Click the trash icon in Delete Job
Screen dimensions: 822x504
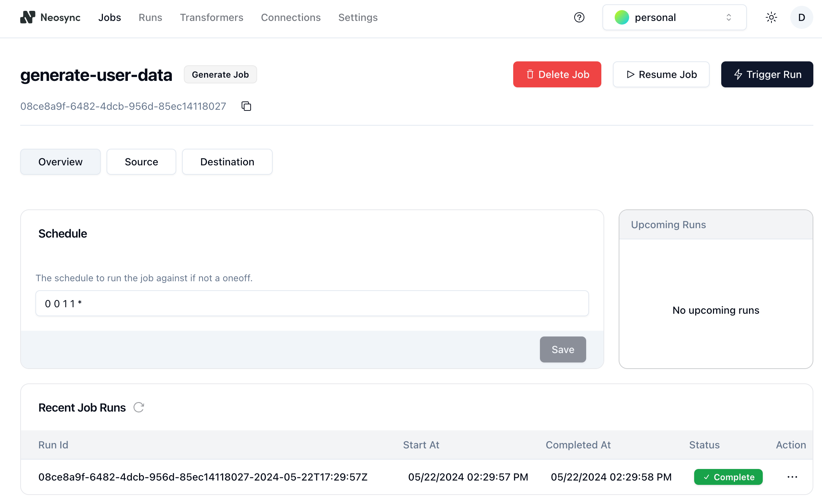tap(530, 74)
